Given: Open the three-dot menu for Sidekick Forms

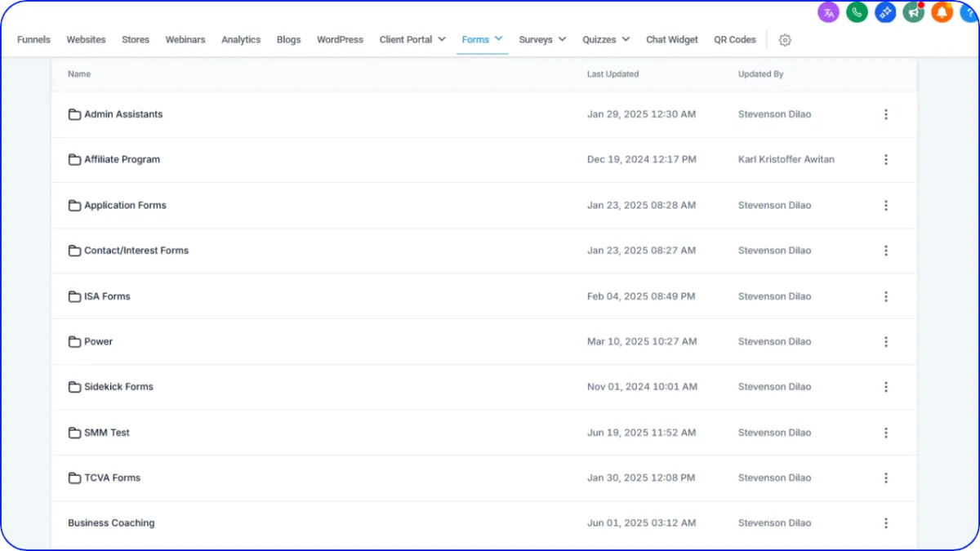Looking at the screenshot, I should pos(886,387).
